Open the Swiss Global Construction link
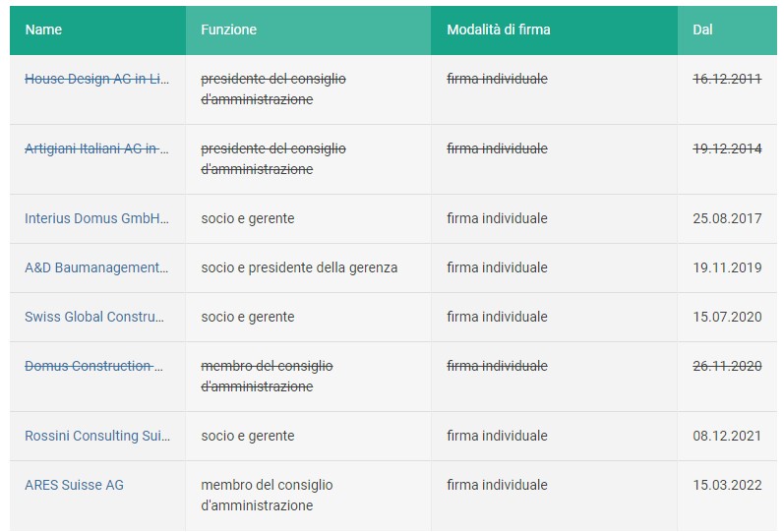The image size is (784, 532). (x=94, y=317)
